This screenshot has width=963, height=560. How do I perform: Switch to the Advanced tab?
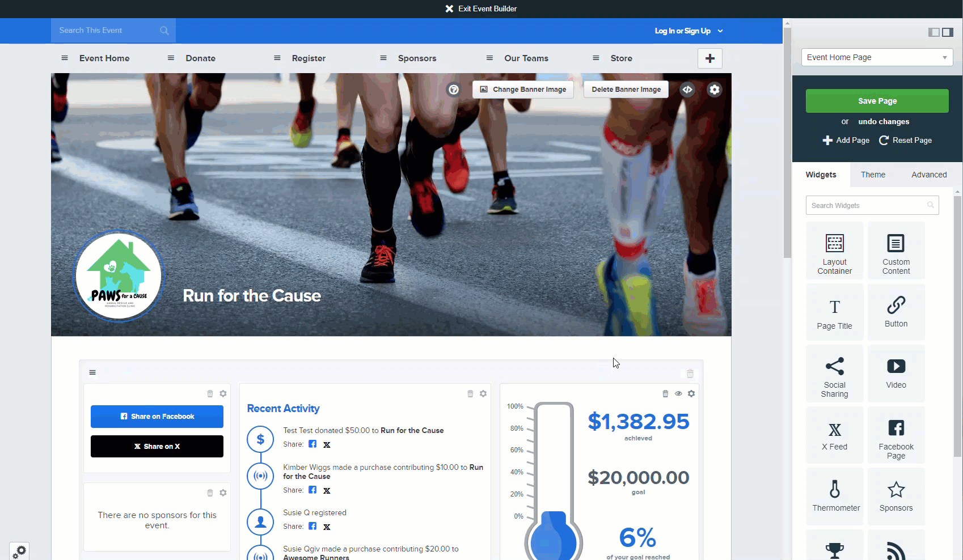[929, 175]
